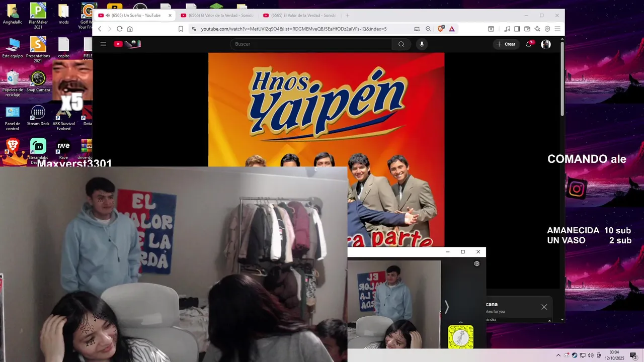
Task: Open the zoom-out magnifier icon in address bar
Action: tap(428, 29)
